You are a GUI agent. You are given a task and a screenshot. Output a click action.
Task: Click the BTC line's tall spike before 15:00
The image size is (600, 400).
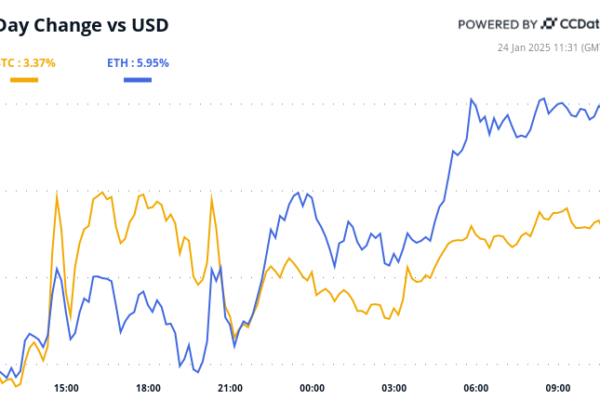click(57, 192)
